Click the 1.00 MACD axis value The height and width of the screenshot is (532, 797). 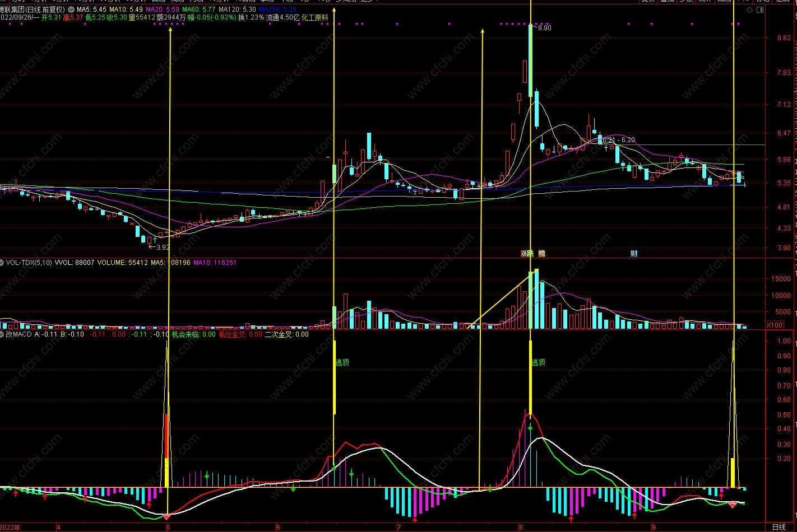(784, 340)
